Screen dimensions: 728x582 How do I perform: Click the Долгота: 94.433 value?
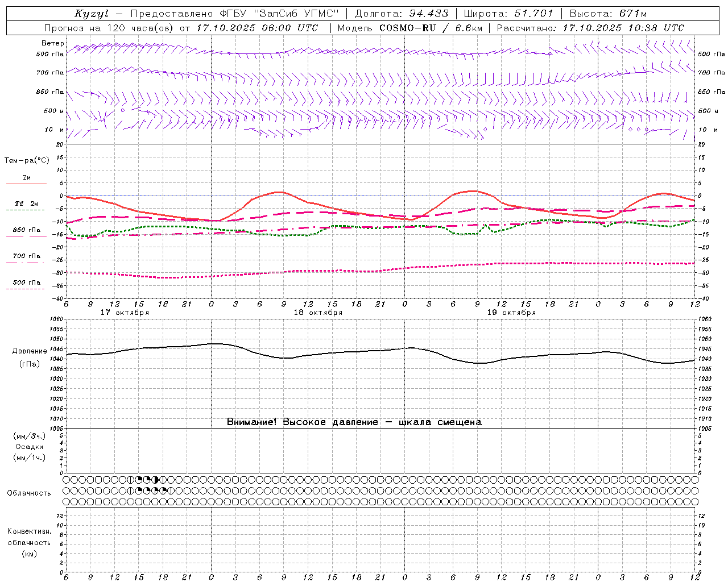(x=402, y=14)
